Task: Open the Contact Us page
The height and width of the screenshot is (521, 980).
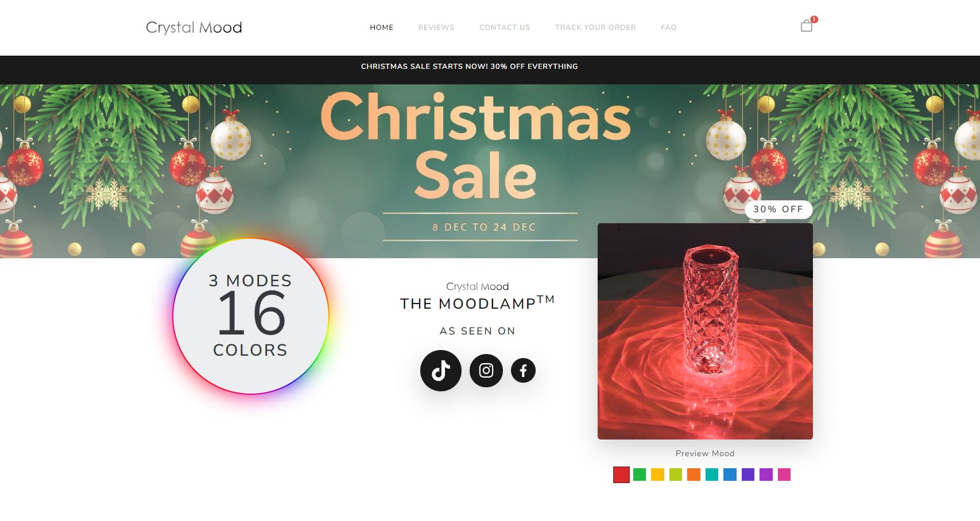Action: point(505,28)
